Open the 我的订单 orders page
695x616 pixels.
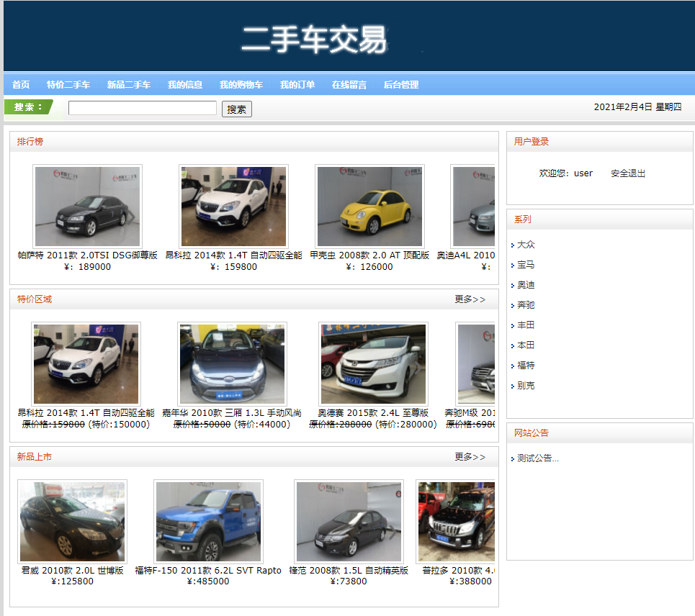(x=297, y=84)
